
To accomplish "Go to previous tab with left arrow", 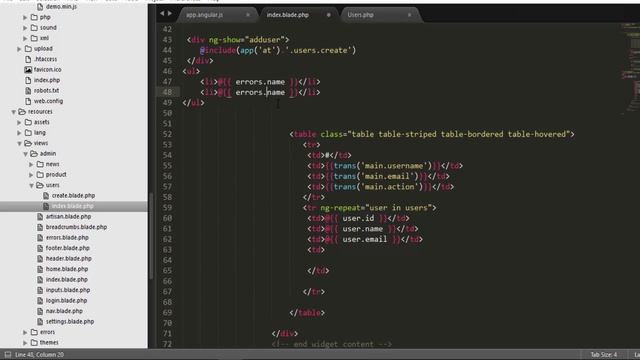I will click(x=162, y=13).
